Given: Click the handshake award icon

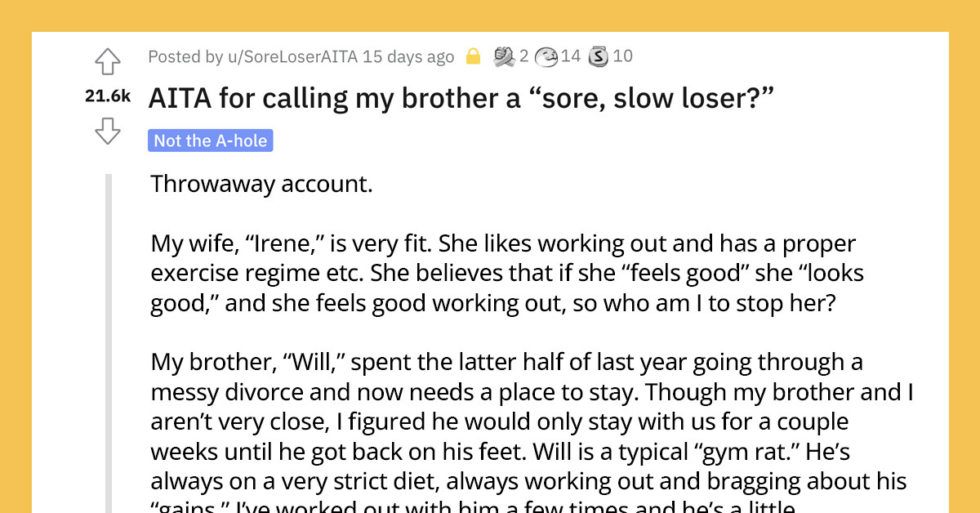Looking at the screenshot, I should click(x=505, y=56).
